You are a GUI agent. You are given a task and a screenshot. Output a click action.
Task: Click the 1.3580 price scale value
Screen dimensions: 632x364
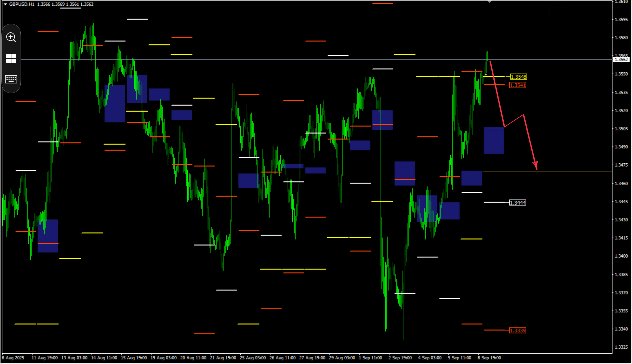(621, 38)
